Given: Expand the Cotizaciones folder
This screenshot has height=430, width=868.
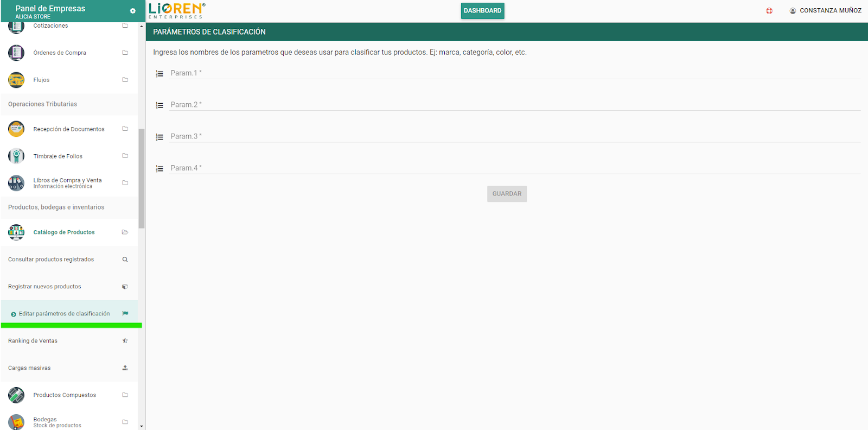Looking at the screenshot, I should pyautogui.click(x=125, y=26).
